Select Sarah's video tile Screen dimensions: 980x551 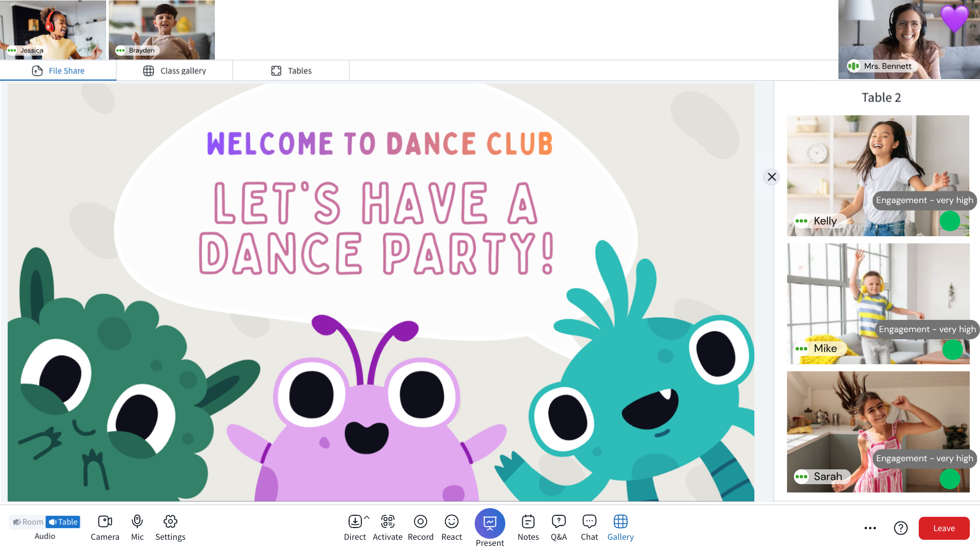pyautogui.click(x=878, y=432)
